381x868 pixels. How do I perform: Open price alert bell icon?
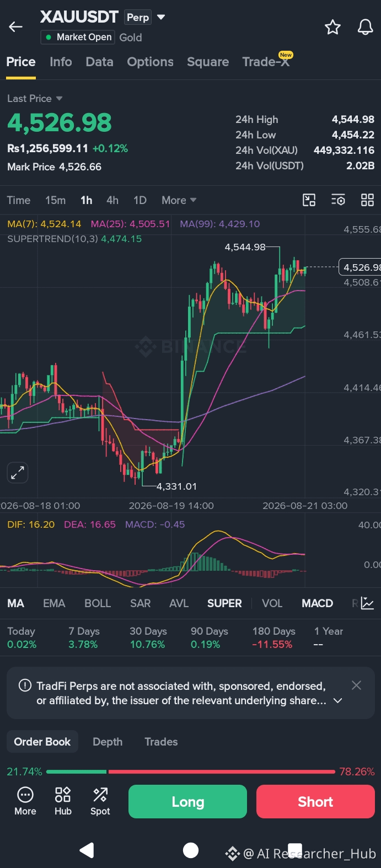point(365,27)
